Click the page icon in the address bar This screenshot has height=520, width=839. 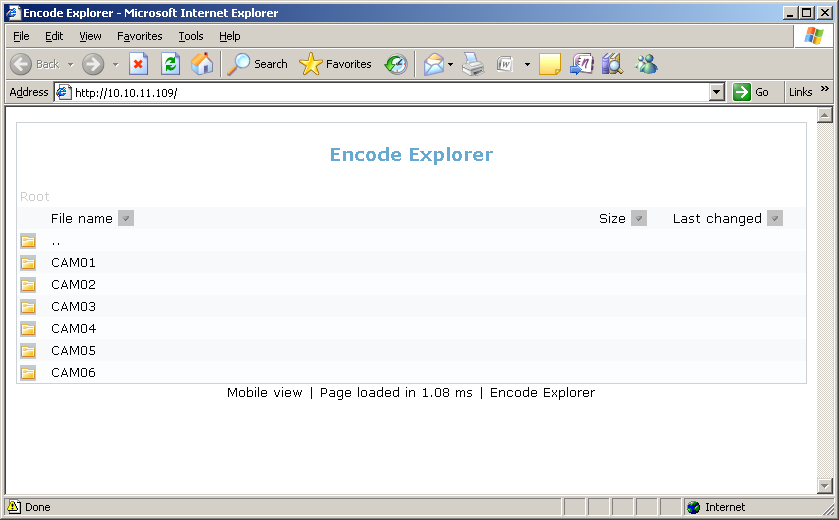point(64,93)
